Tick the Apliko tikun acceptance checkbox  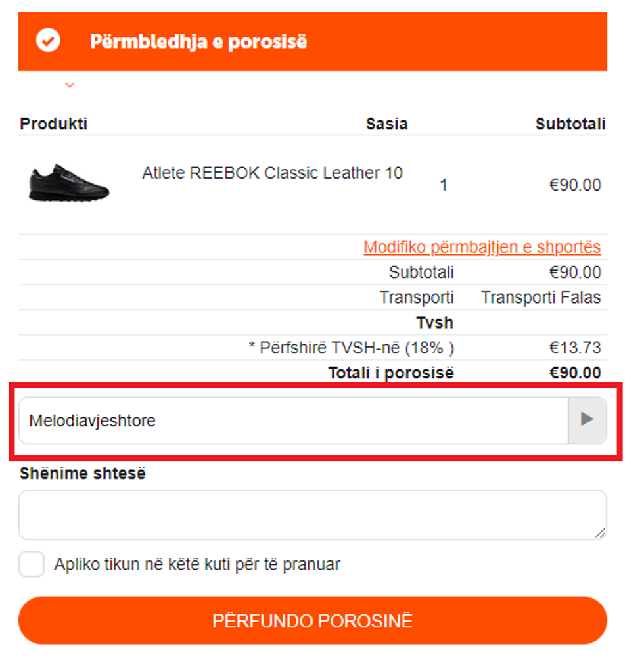[32, 564]
